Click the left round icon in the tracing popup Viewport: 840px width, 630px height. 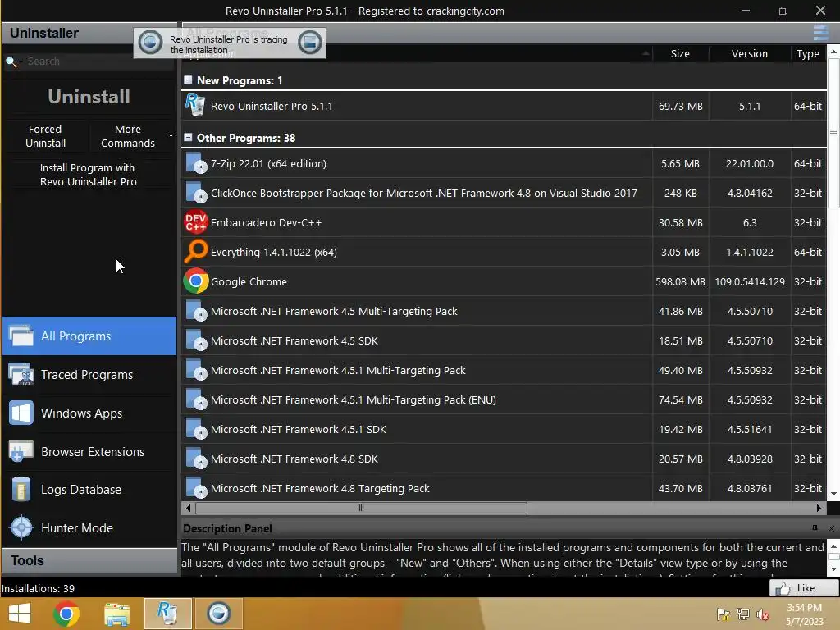(151, 43)
